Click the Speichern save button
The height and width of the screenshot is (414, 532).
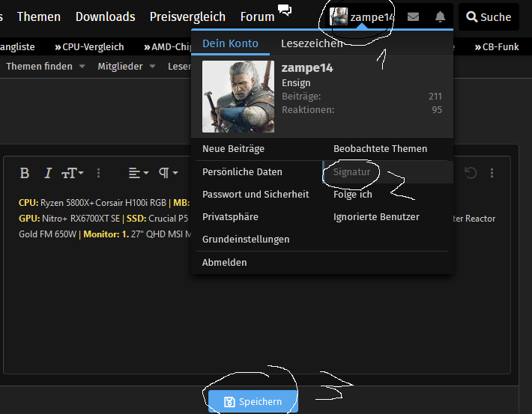click(x=253, y=401)
